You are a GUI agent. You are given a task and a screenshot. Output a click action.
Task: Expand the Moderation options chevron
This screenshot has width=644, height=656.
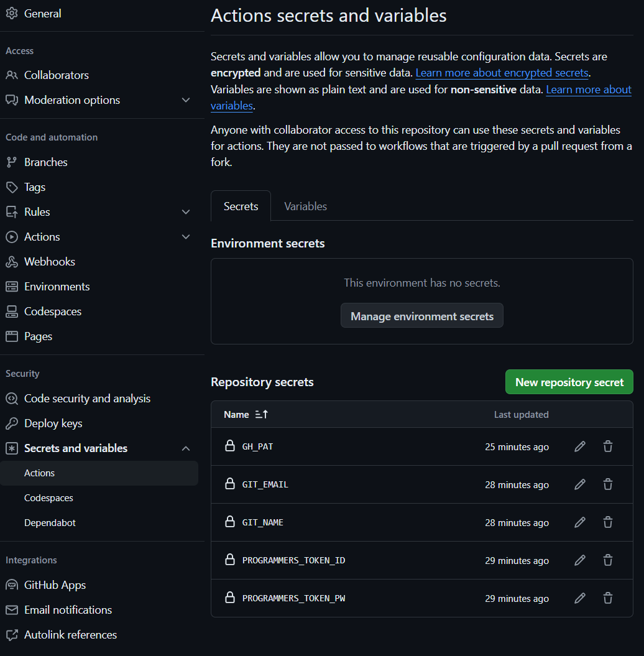(186, 100)
